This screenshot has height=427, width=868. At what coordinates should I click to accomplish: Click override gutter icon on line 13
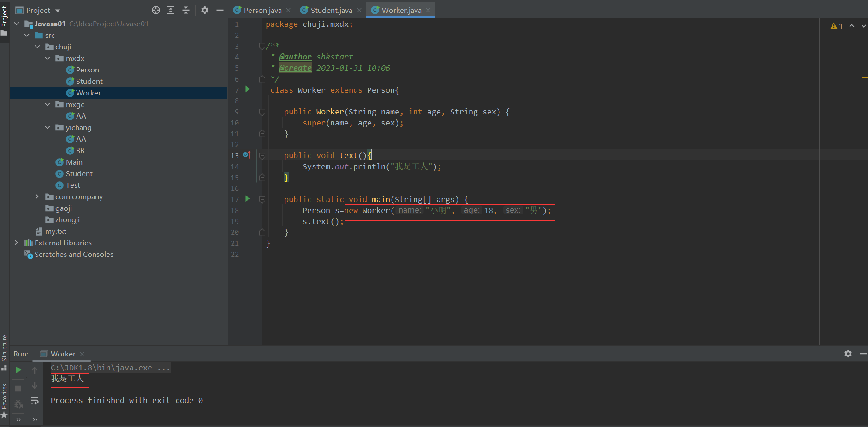click(x=247, y=155)
